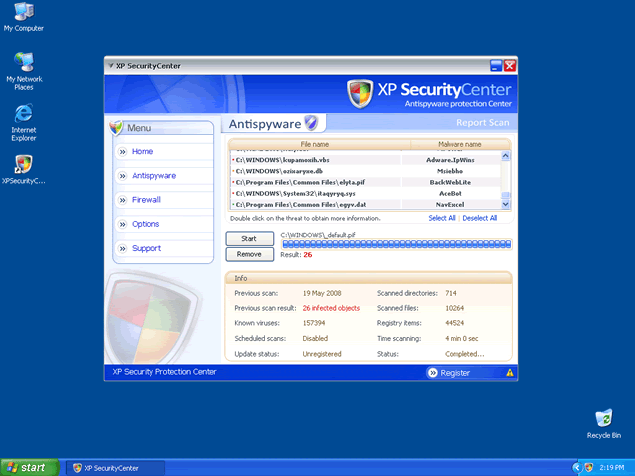Viewport: 635px width, 476px height.
Task: Launch Internet Explorer from desktop
Action: tap(23, 112)
